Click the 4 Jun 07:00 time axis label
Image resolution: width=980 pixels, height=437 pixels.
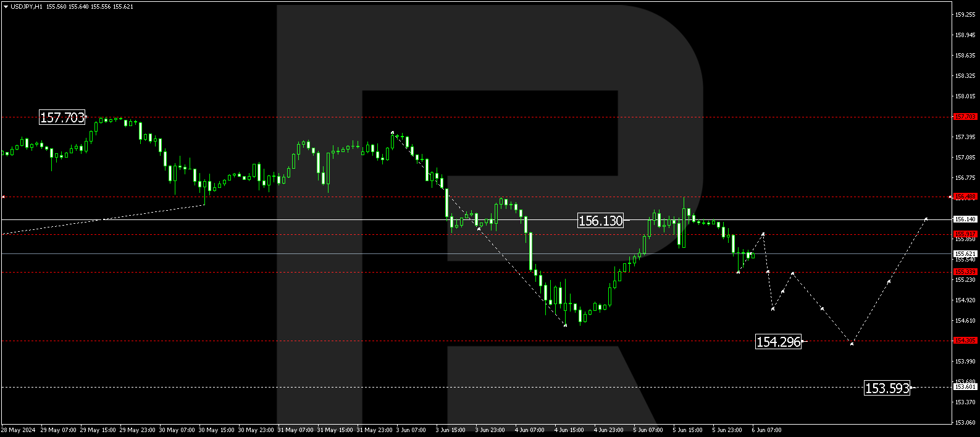[x=529, y=430]
